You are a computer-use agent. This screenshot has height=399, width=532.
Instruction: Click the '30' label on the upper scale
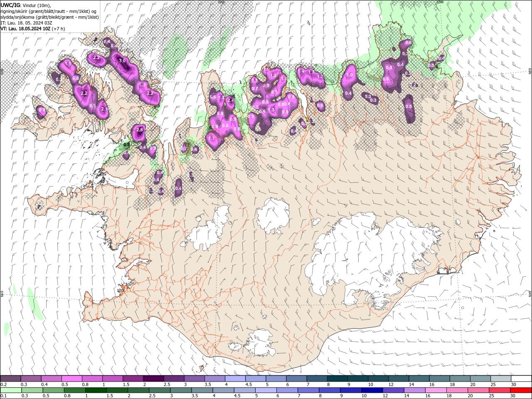click(x=514, y=384)
